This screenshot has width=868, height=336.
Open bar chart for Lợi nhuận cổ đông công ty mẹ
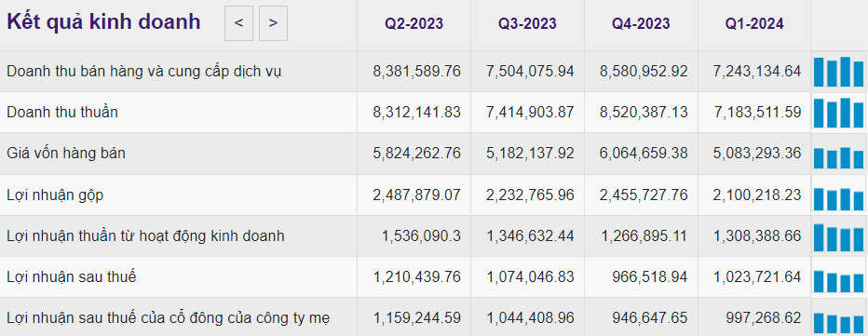[x=838, y=318]
